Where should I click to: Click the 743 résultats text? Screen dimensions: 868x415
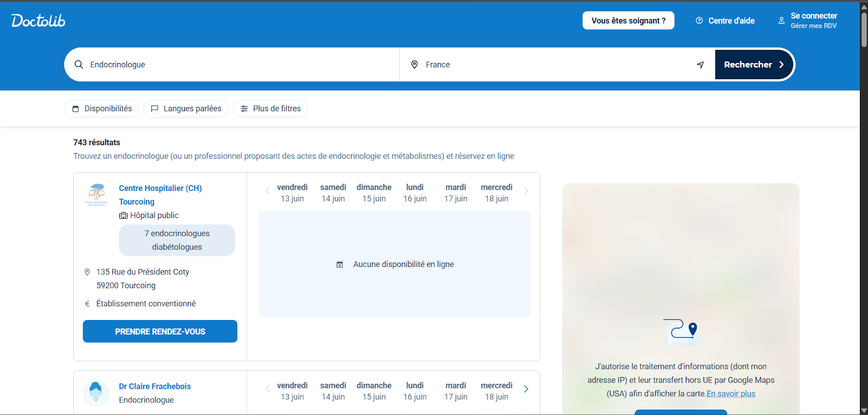tap(97, 142)
